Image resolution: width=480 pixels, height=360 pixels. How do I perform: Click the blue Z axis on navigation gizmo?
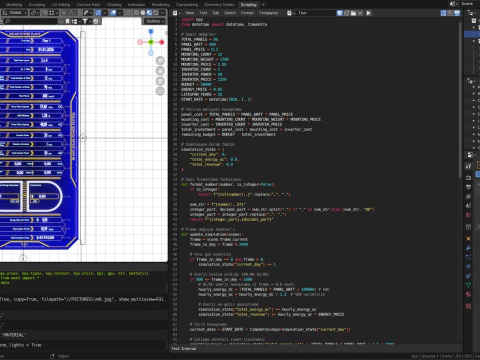point(151,31)
